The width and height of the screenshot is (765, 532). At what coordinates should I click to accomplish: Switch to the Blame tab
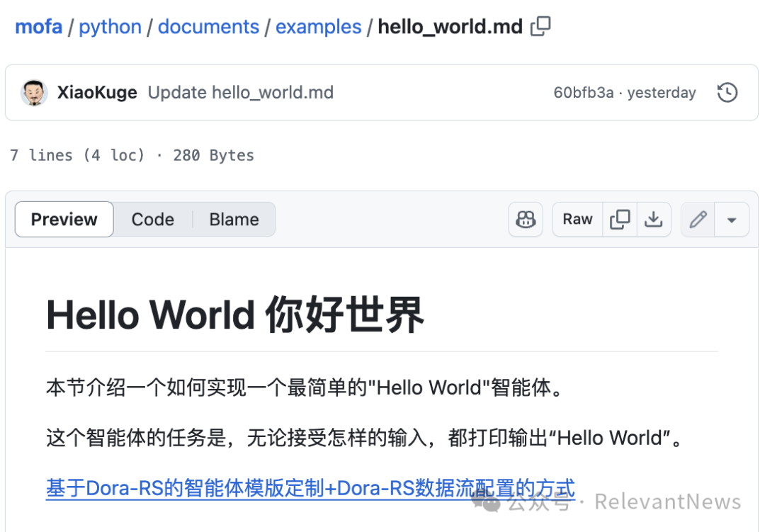click(234, 220)
